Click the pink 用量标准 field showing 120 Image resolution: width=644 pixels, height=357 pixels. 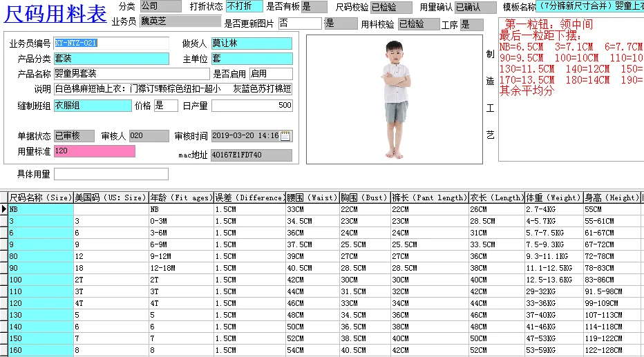pyautogui.click(x=95, y=151)
